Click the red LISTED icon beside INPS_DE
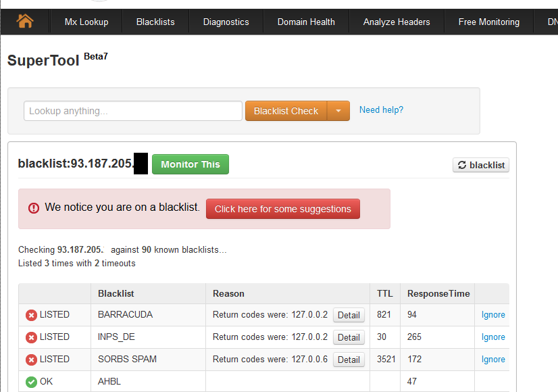 click(31, 337)
